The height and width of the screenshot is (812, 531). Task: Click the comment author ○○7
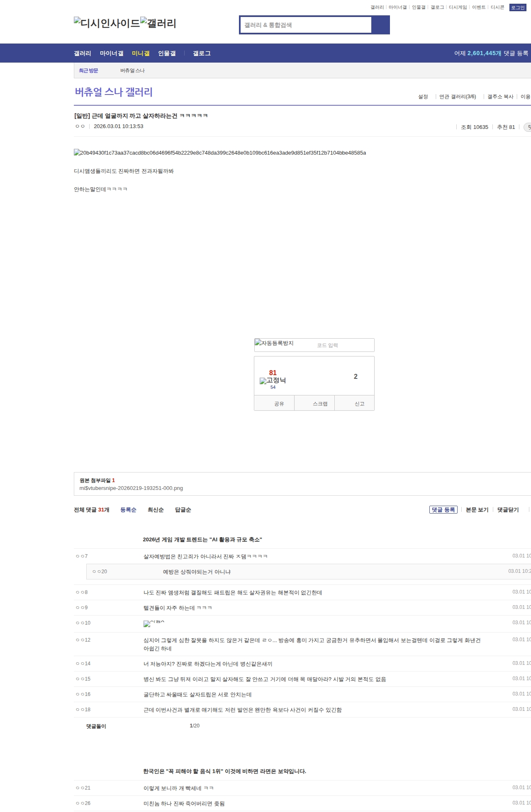(x=82, y=556)
